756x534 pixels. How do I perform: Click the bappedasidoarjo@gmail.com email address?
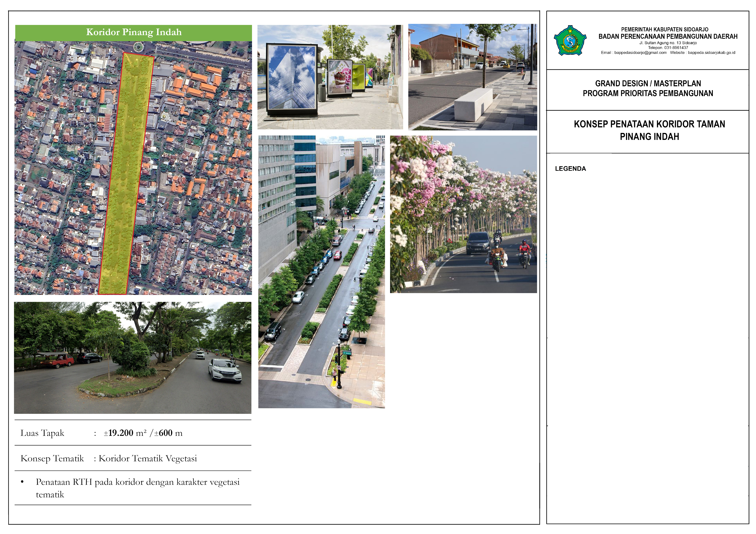pyautogui.click(x=640, y=53)
